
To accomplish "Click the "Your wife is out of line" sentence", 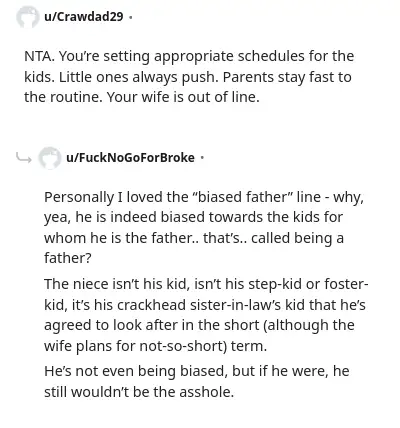I will point(183,97).
